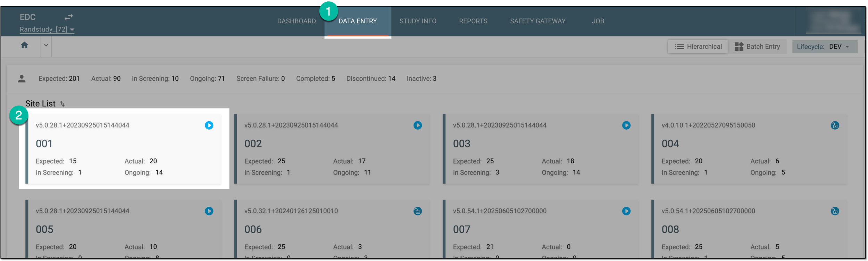Click version v5.0.32.1 text on site 006
Screen dimensions: 868x261
coord(291,211)
